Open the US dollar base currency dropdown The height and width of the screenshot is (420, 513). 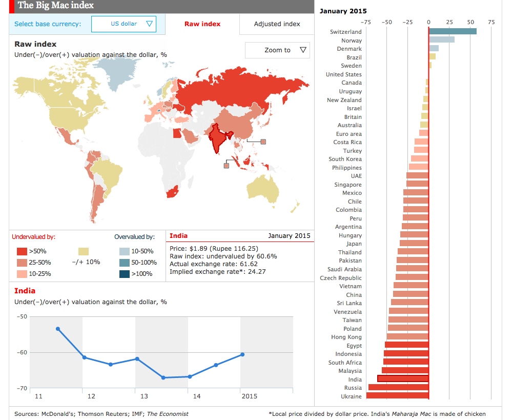(124, 24)
